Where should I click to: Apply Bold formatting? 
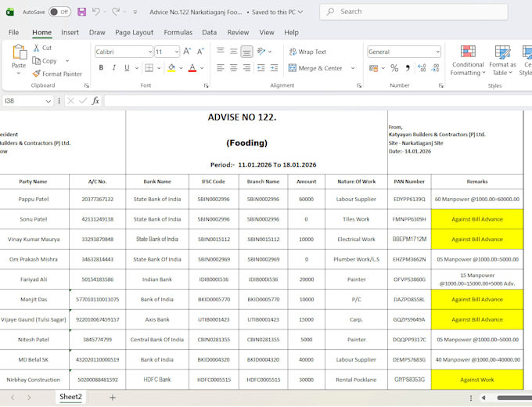[101, 68]
